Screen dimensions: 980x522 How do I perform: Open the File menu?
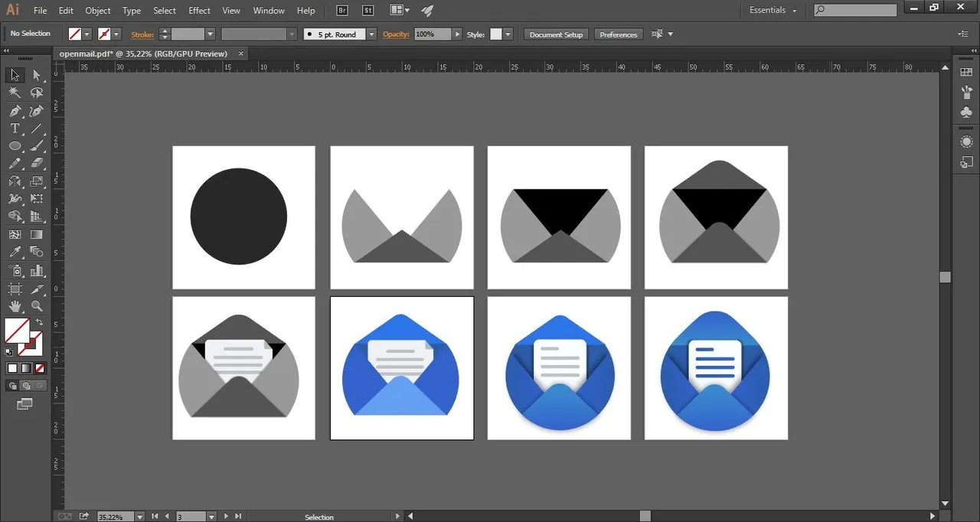[41, 11]
